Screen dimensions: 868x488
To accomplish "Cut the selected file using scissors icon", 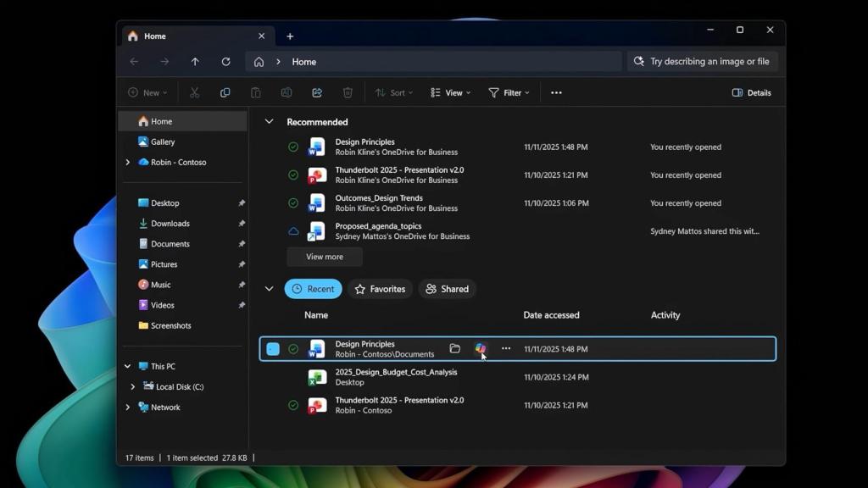I will (x=194, y=92).
